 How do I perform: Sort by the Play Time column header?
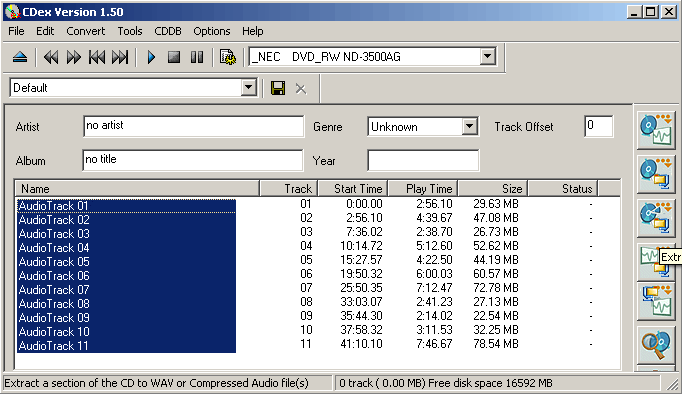(423, 189)
